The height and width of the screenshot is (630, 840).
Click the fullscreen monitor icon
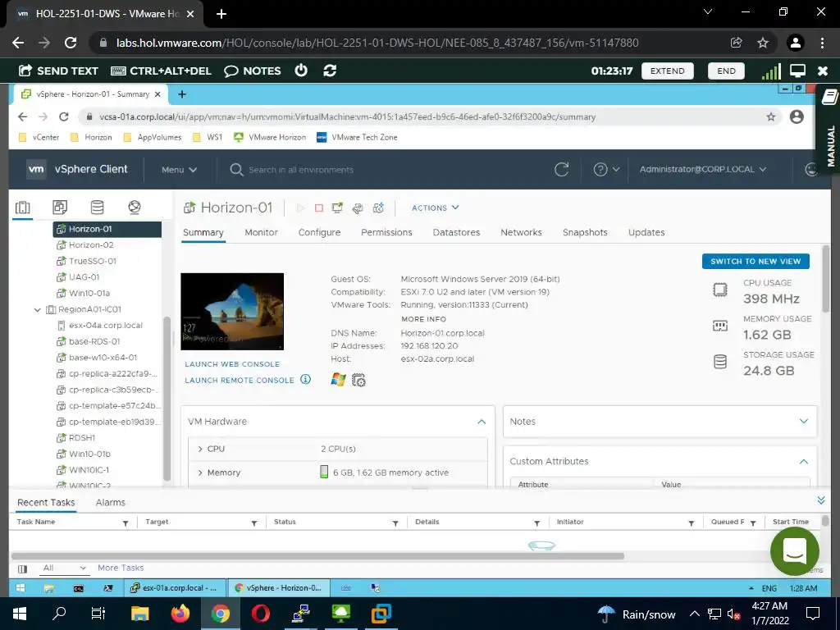tap(797, 71)
